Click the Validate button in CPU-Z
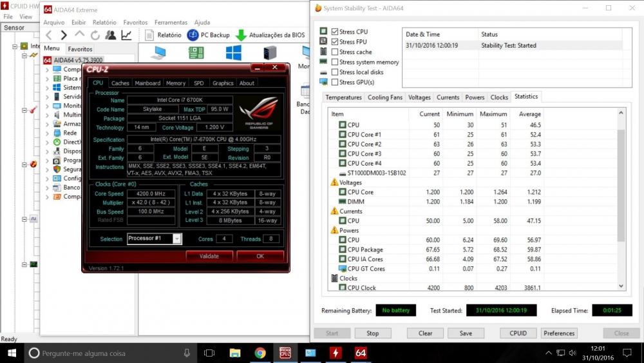The width and height of the screenshot is (644, 363). click(x=209, y=256)
